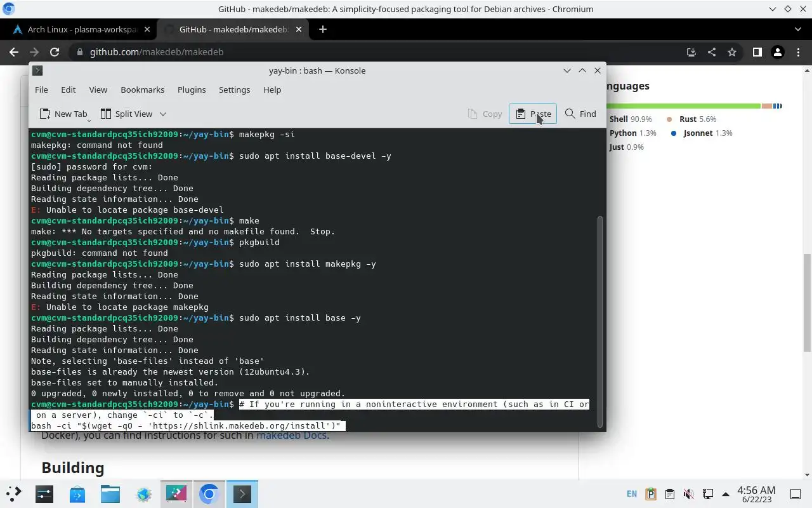This screenshot has height=508, width=812.
Task: Click the browser Forward arrow
Action: [34, 52]
